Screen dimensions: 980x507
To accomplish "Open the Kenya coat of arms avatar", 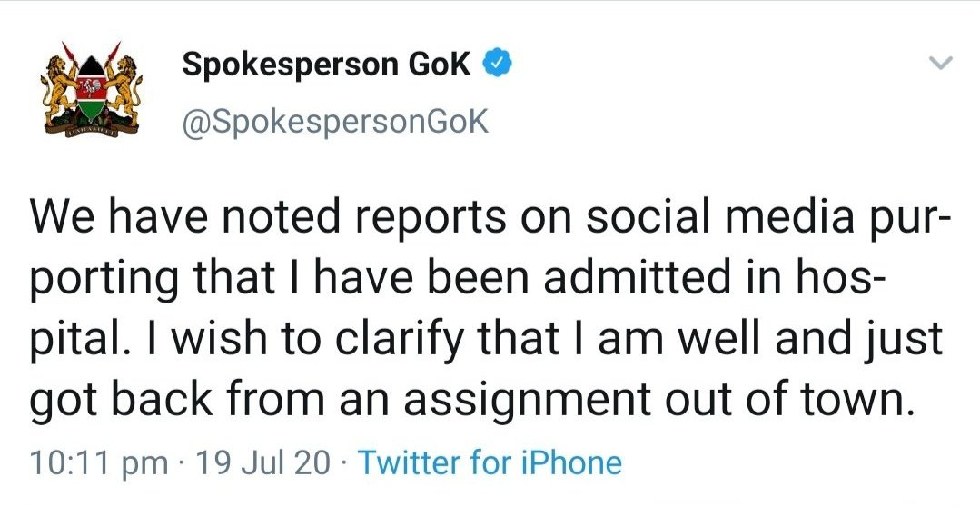I will coord(89,91).
